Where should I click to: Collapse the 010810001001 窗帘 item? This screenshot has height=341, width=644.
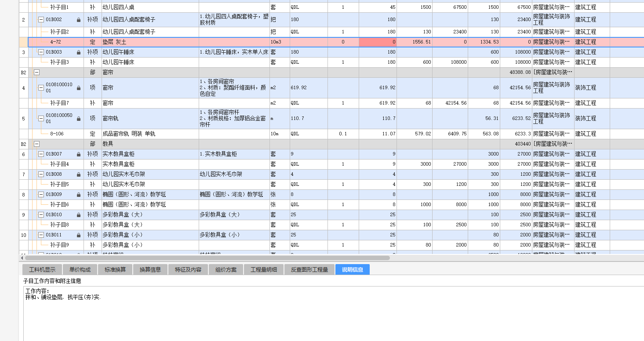(41, 88)
